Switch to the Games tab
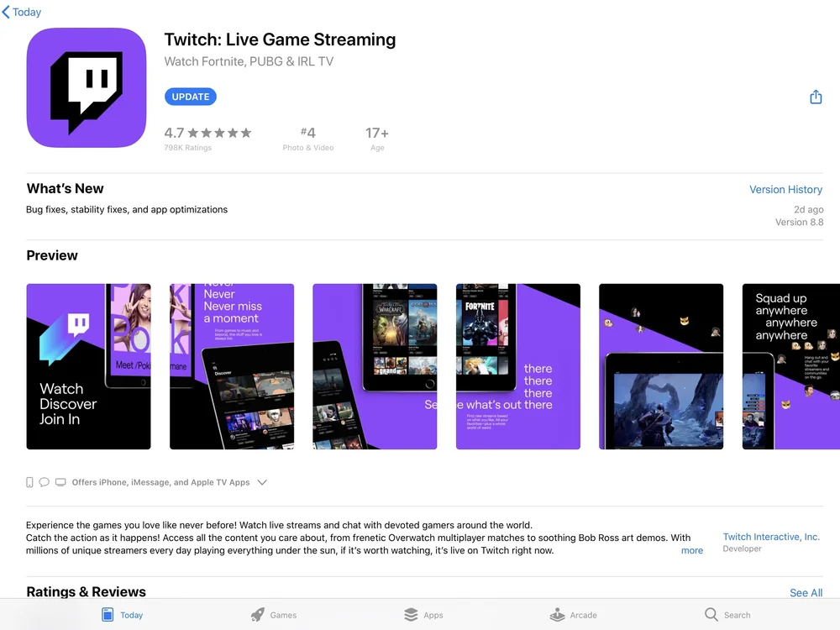The width and height of the screenshot is (840, 630). click(273, 615)
